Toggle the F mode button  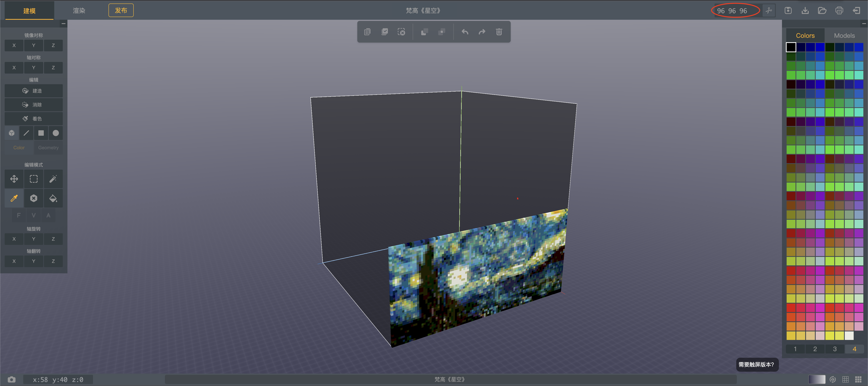coord(19,215)
